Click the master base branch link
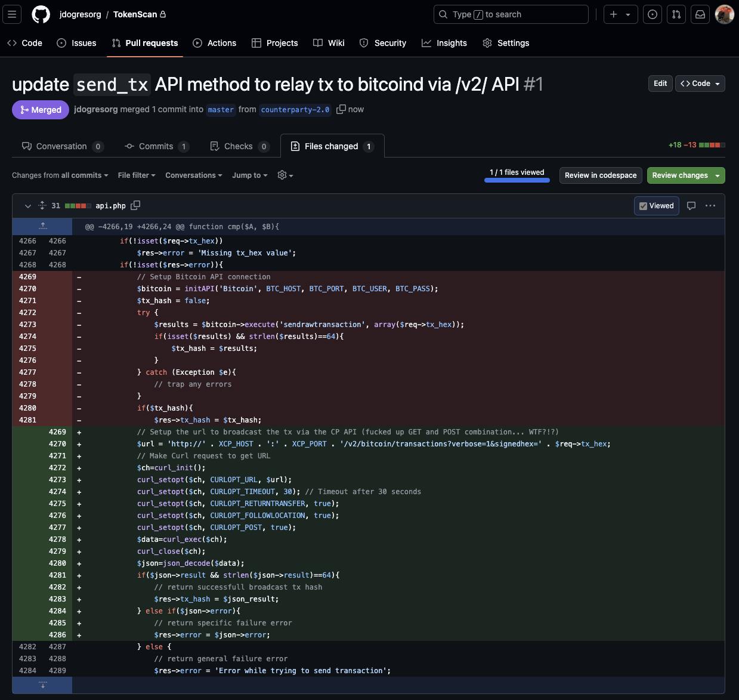Viewport: 739px width, 700px height. (x=221, y=110)
